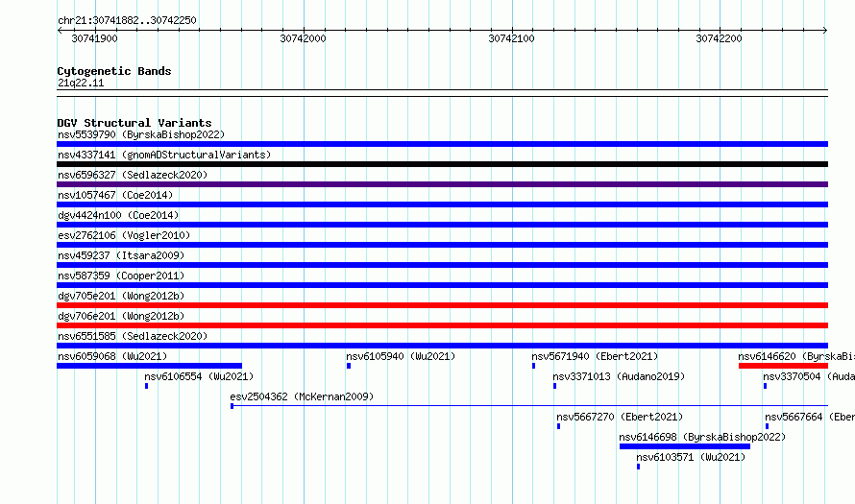Click esv2504362 (McKernan2009) label
855x504 pixels.
point(302,396)
